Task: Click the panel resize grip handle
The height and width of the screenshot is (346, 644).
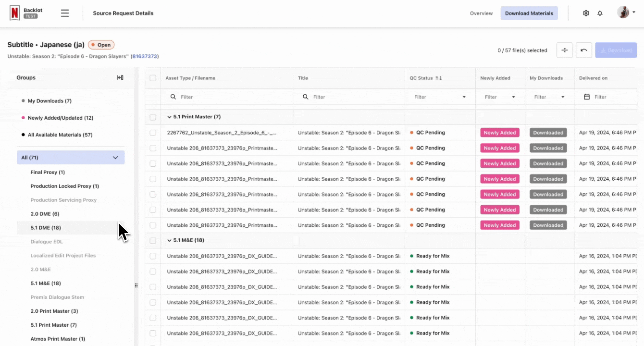Action: tap(136, 285)
